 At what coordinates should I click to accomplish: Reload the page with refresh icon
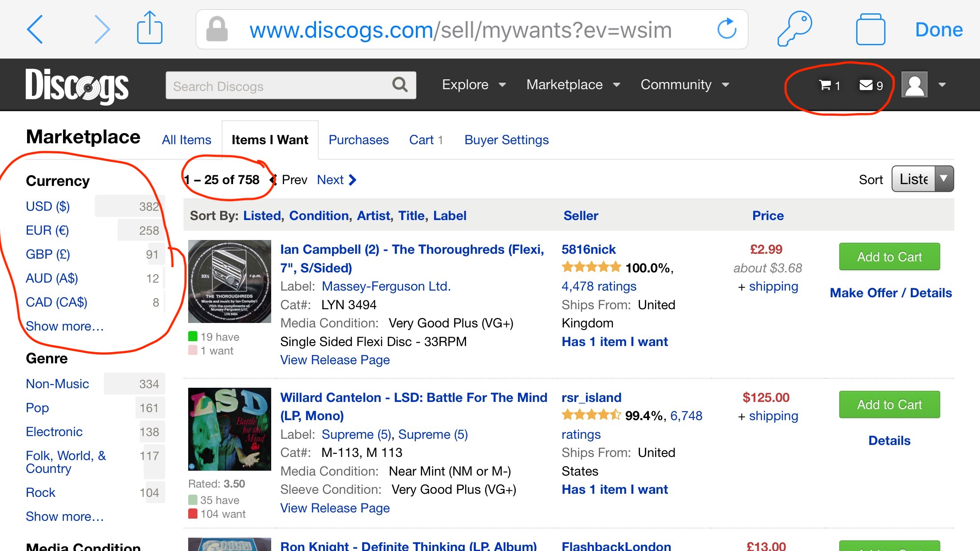tap(727, 29)
